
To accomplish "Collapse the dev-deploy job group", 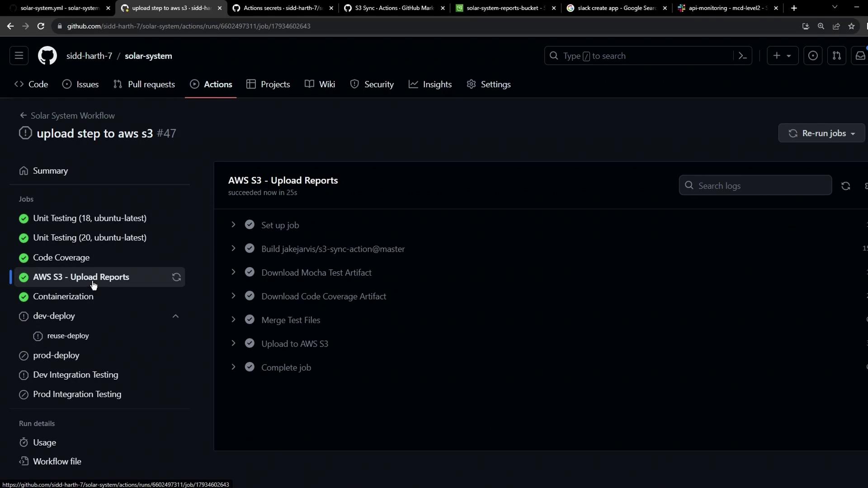I will point(175,316).
